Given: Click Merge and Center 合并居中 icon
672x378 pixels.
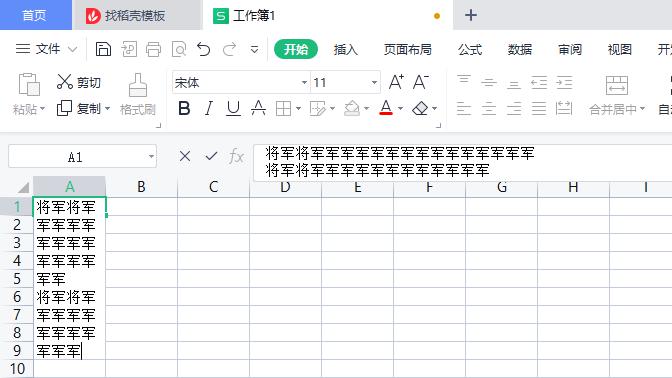Looking at the screenshot, I should (617, 85).
